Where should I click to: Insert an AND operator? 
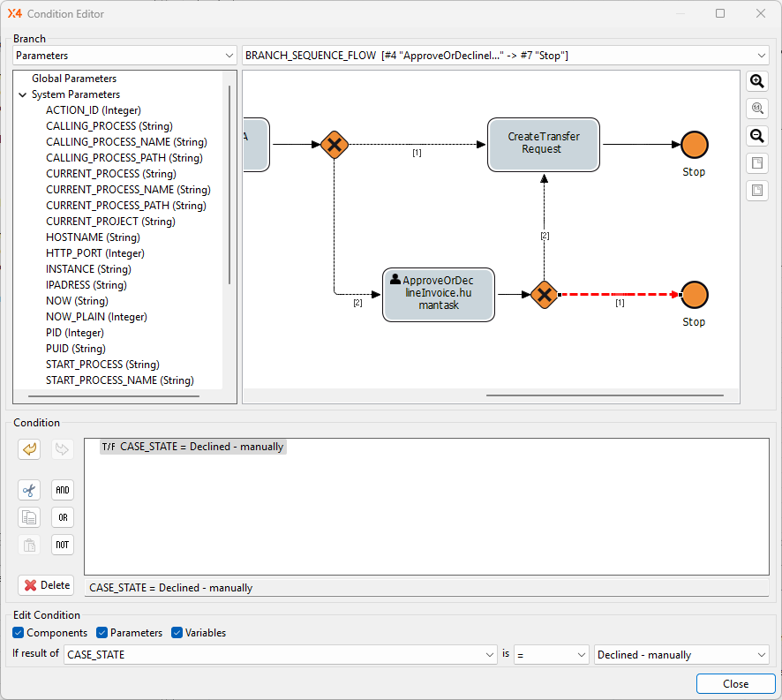pyautogui.click(x=62, y=490)
